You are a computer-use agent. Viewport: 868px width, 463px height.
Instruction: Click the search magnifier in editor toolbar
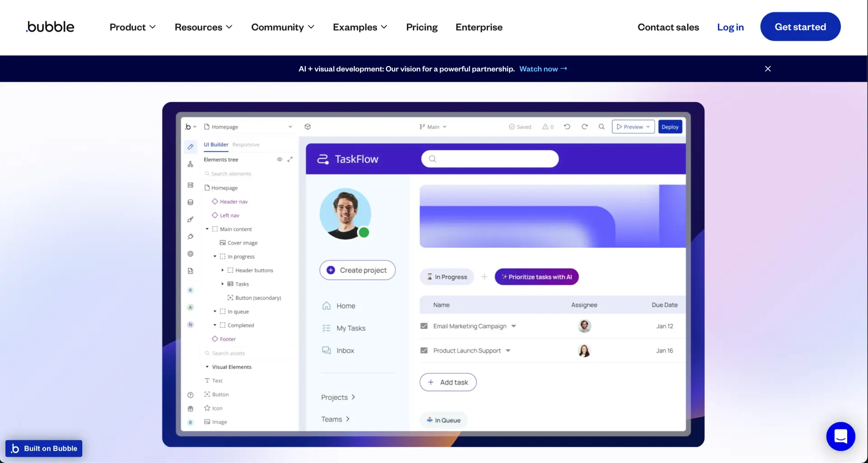point(601,127)
